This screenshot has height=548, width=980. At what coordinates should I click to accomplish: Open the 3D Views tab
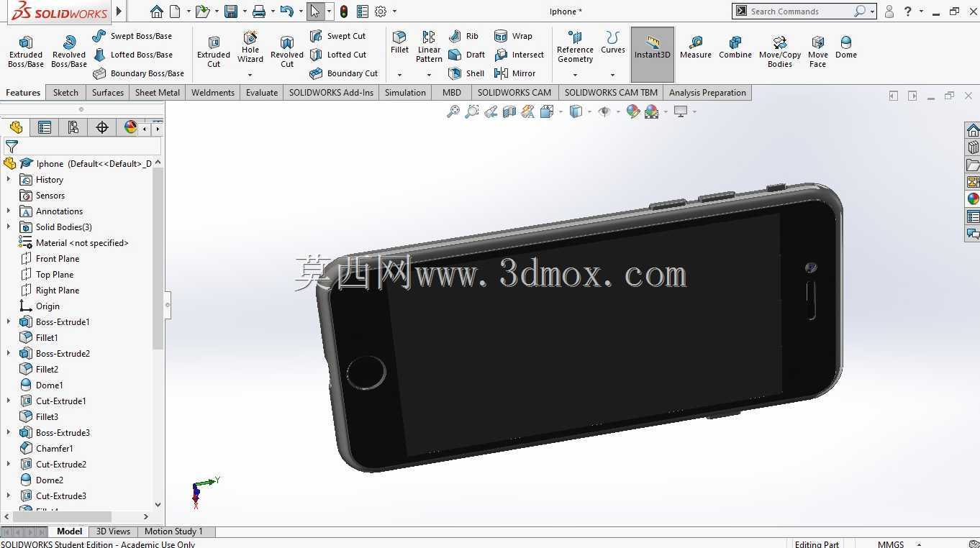[113, 531]
